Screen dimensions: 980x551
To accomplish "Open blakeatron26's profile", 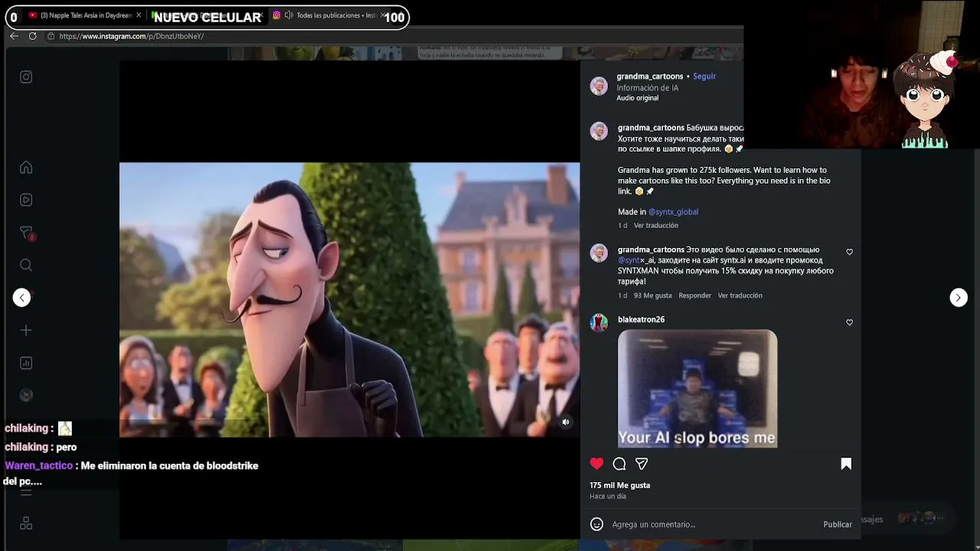I will [x=642, y=320].
